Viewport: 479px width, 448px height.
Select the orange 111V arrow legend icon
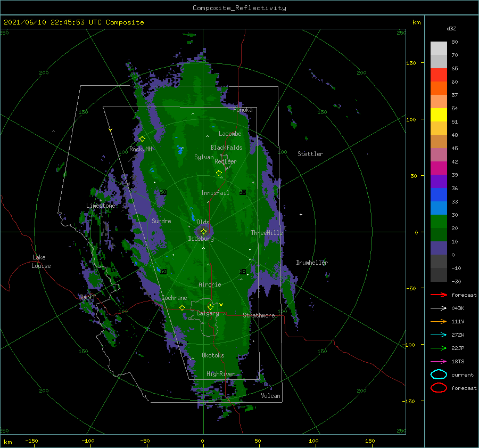coord(439,321)
